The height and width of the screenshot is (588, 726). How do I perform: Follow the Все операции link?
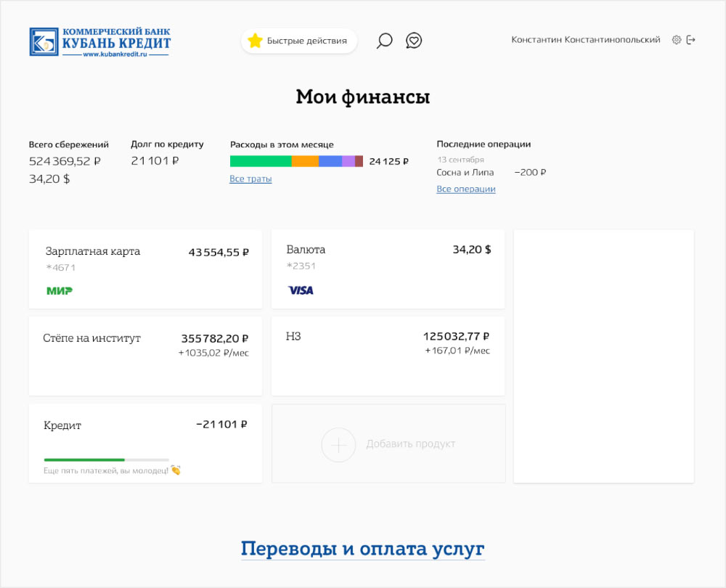[x=466, y=189]
